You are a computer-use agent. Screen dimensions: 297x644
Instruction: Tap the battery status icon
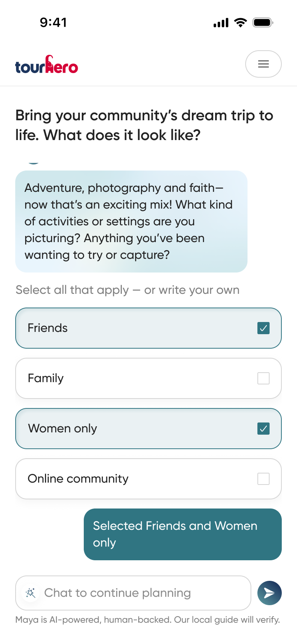263,22
